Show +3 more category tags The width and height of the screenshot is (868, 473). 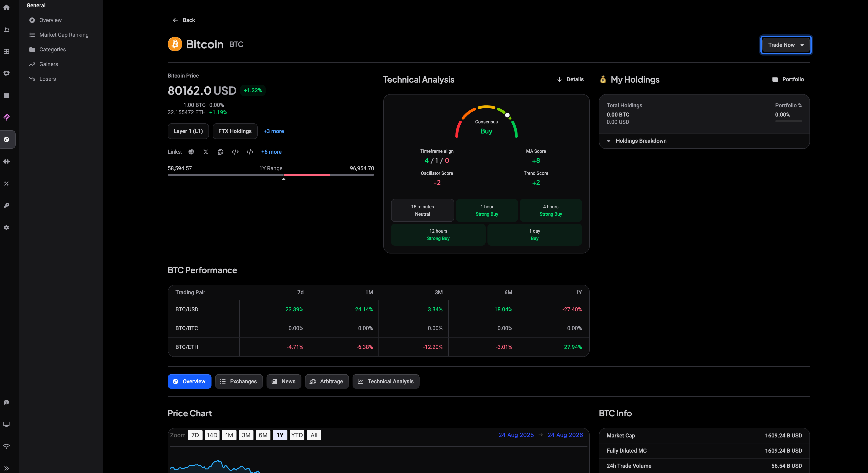(x=274, y=131)
